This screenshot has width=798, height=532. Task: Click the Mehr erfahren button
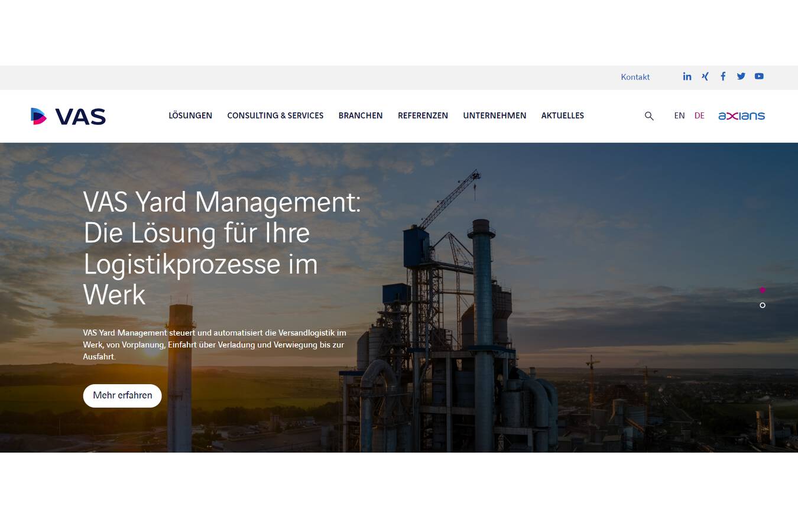pos(122,395)
